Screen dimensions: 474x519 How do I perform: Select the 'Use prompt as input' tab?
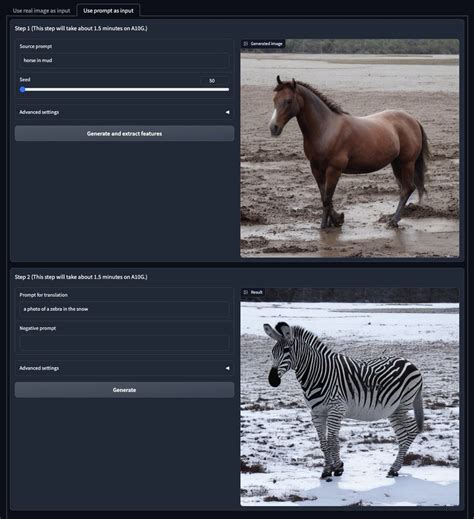point(108,11)
